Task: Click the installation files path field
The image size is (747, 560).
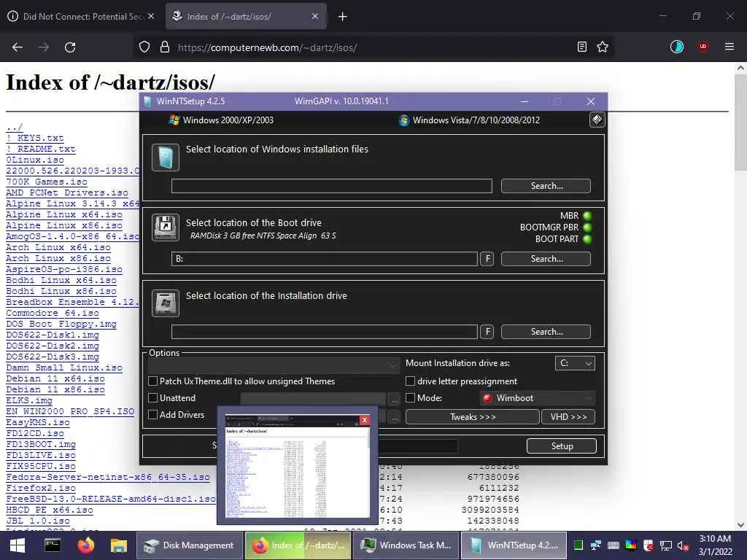Action: (332, 186)
